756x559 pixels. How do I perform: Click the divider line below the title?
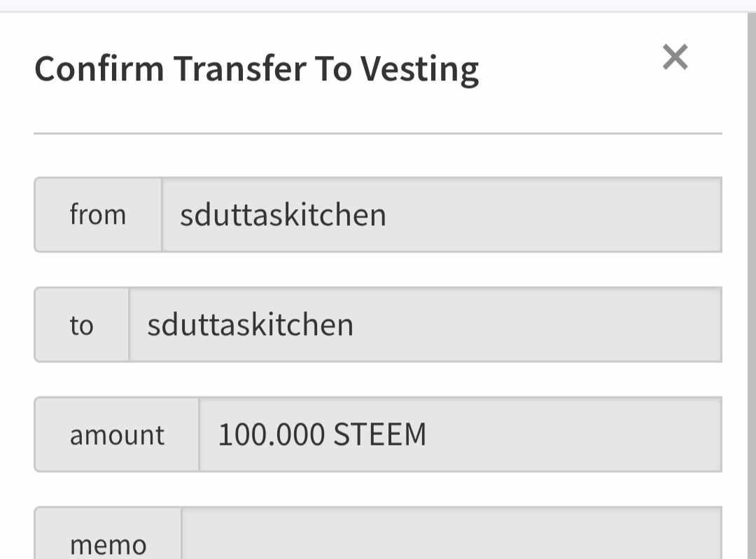tap(378, 133)
